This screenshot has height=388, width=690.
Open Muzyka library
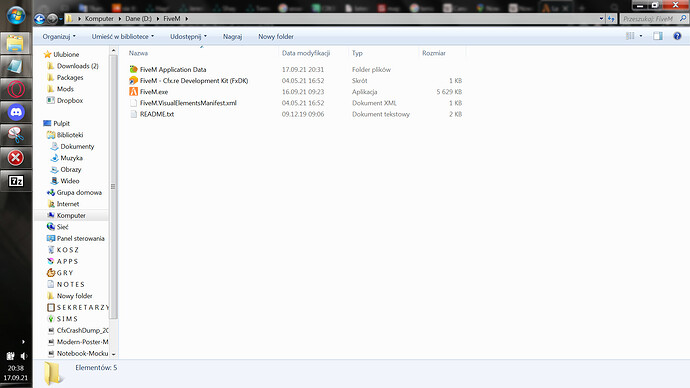point(71,158)
